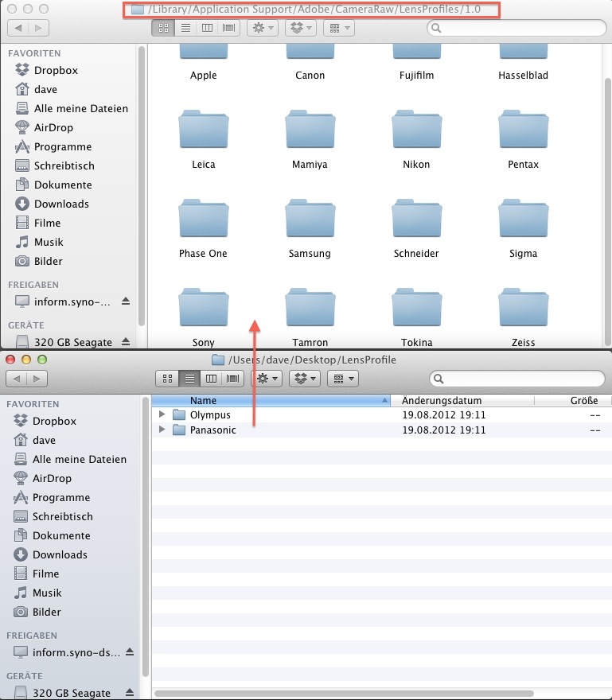The image size is (612, 700).
Task: Switch upper window to Cover Flow view
Action: [228, 28]
